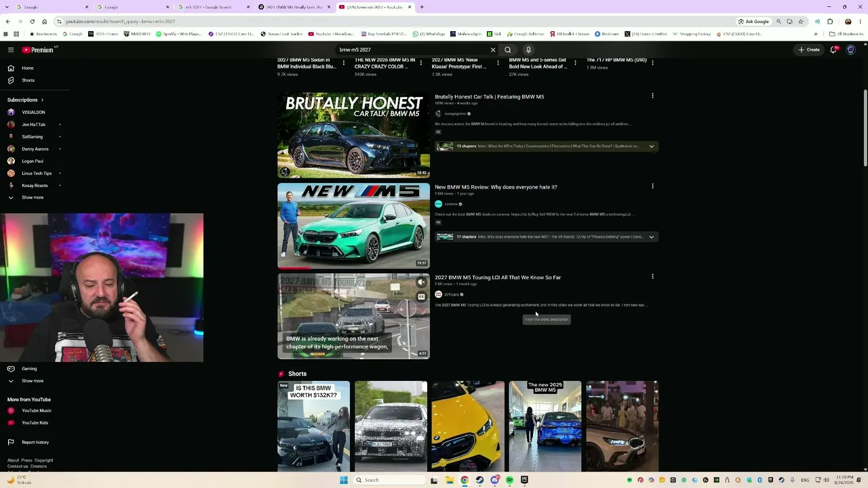Open the camouflaged BMW Short

(391, 426)
